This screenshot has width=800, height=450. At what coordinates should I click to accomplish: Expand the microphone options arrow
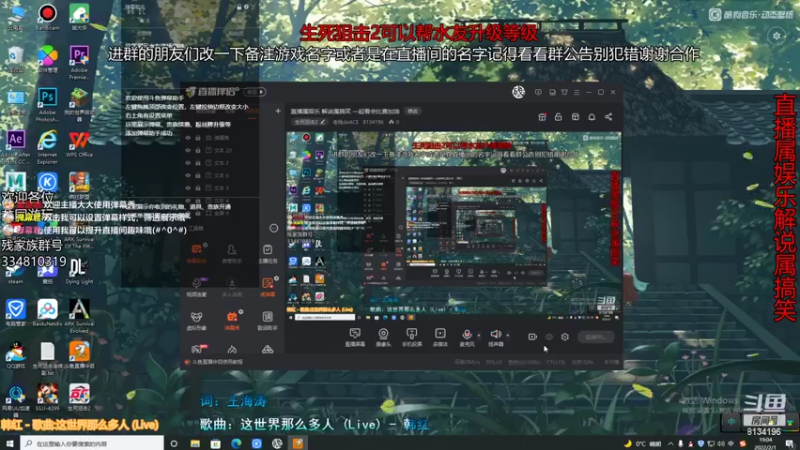point(479,335)
